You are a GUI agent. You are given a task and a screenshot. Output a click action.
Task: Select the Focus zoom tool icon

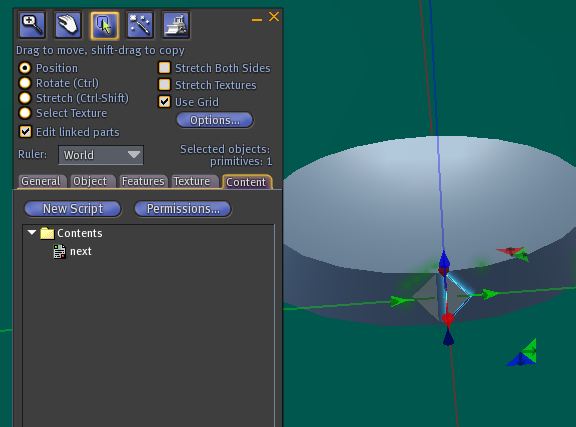32,25
